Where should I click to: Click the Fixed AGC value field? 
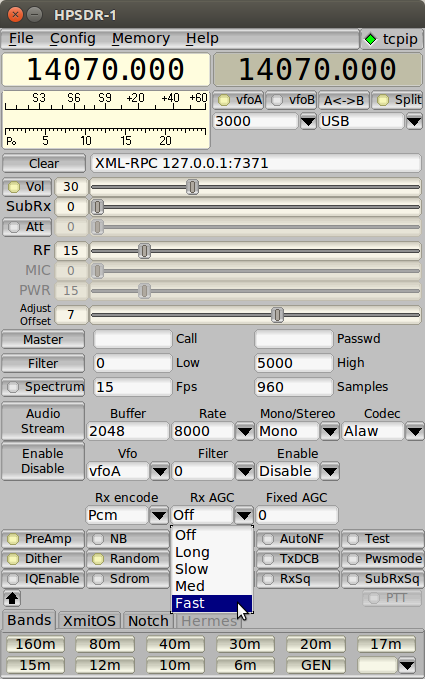(297, 515)
